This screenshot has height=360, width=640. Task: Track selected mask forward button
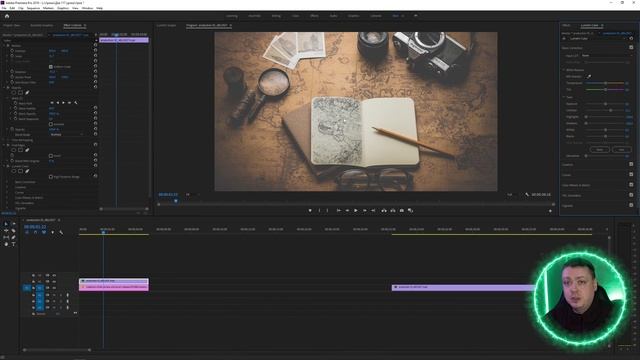click(63, 103)
